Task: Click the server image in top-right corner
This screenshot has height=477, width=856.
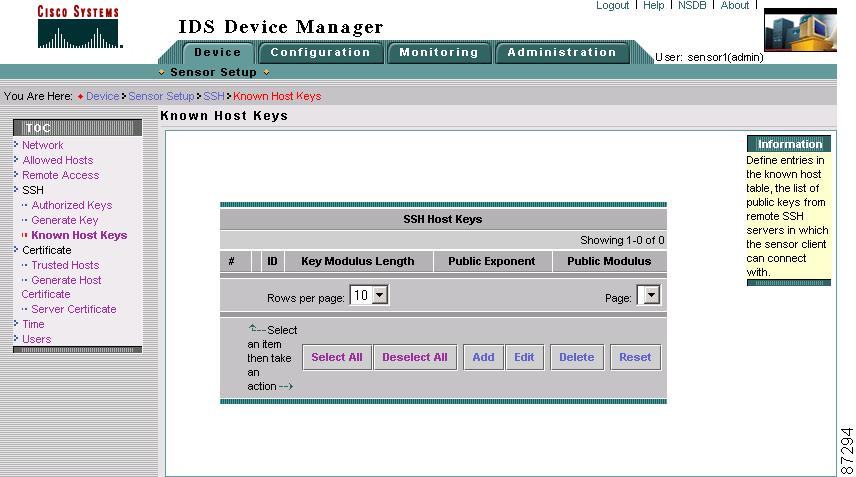Action: [x=800, y=32]
